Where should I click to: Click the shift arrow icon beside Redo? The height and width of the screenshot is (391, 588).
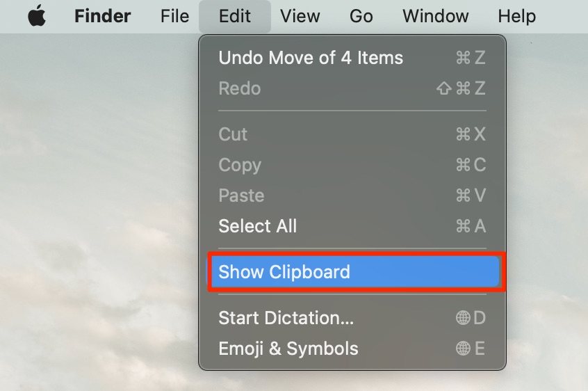tap(444, 88)
